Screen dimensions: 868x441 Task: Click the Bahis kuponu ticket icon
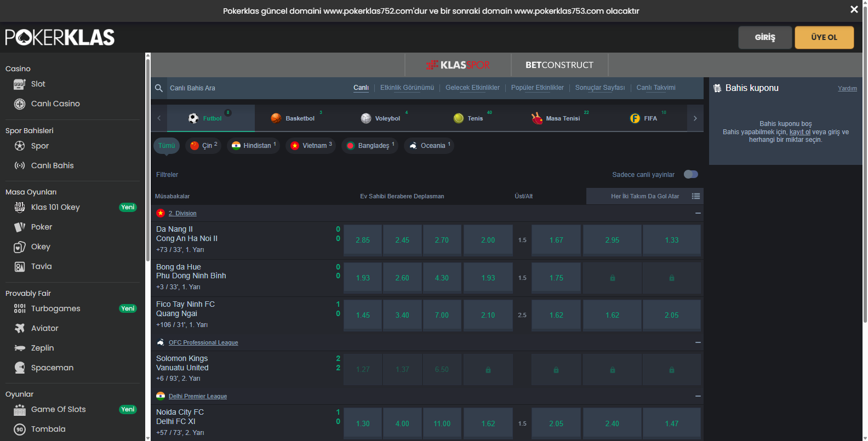coord(717,88)
